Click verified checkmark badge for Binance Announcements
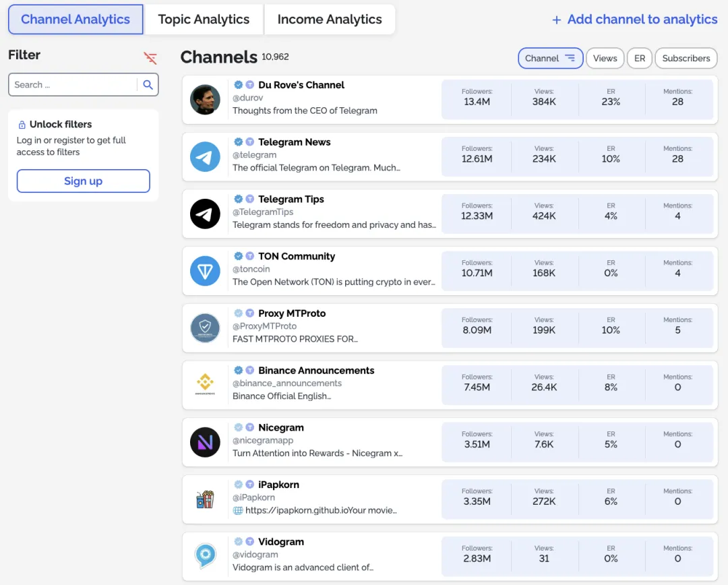 [x=238, y=370]
